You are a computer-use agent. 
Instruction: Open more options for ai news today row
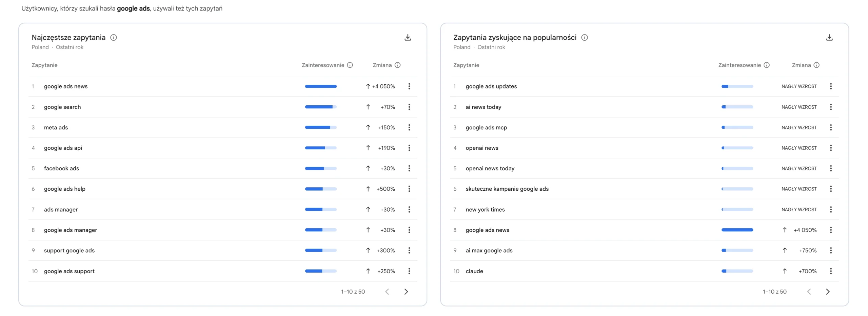[831, 107]
